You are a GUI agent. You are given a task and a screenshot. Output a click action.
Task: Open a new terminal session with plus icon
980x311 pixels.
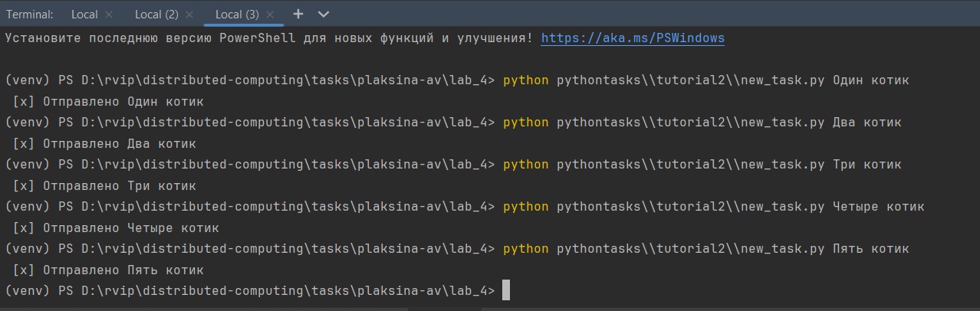[x=298, y=14]
